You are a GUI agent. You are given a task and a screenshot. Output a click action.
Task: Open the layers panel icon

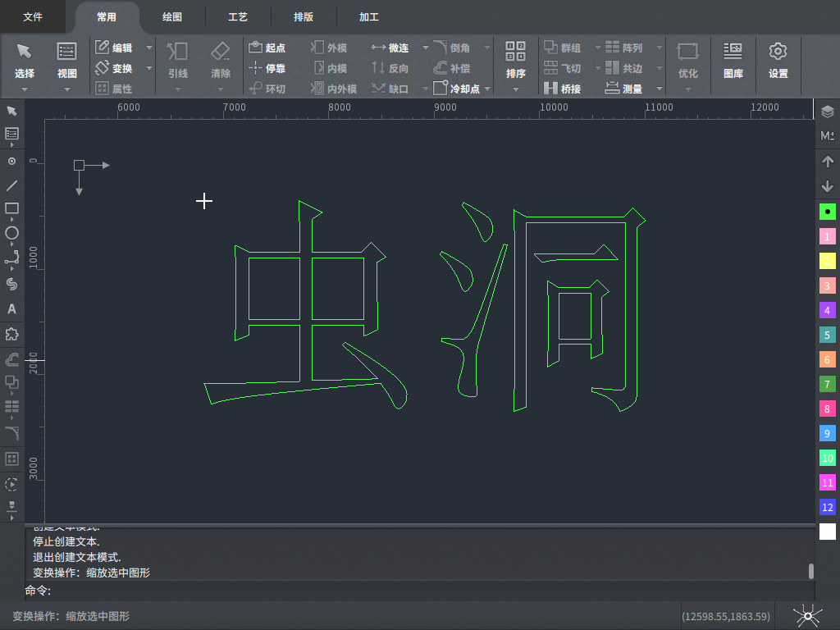pos(827,112)
